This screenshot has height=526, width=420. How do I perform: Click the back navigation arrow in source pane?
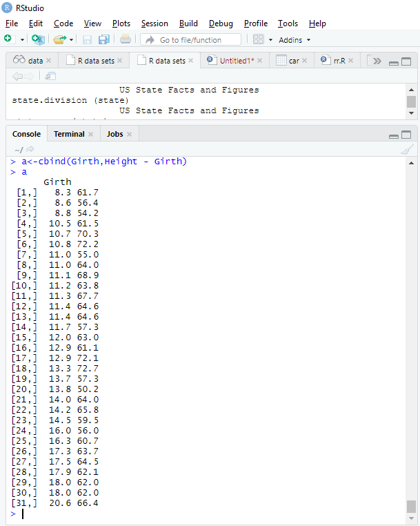17,76
